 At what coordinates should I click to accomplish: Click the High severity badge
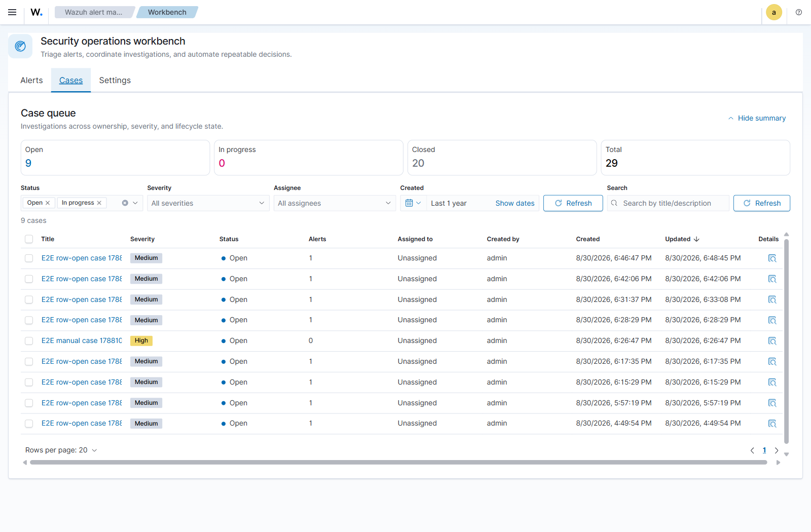[141, 341]
